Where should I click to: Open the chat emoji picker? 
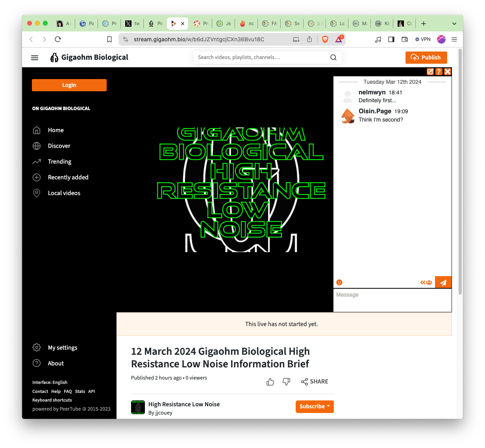(339, 282)
